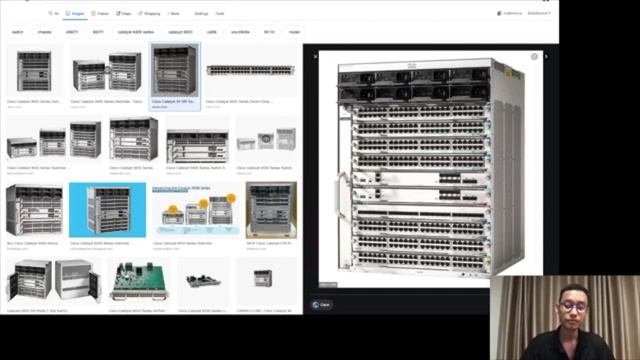The width and height of the screenshot is (640, 360).
Task: Go to the Shopping search tab
Action: (x=149, y=13)
